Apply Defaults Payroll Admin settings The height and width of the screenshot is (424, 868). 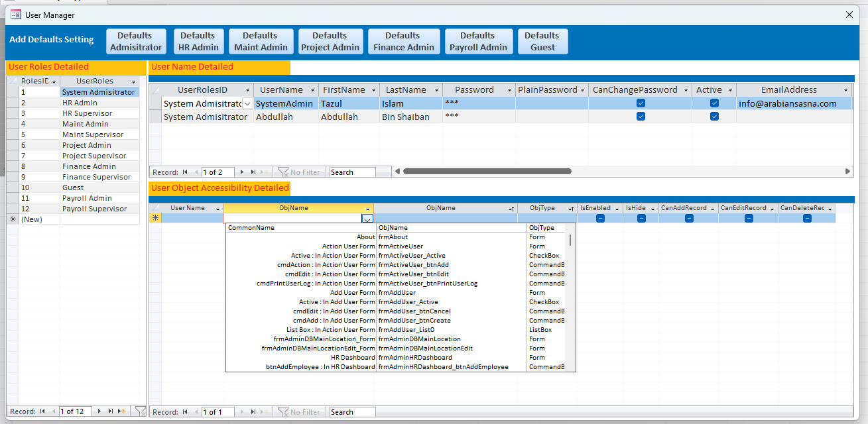point(478,41)
